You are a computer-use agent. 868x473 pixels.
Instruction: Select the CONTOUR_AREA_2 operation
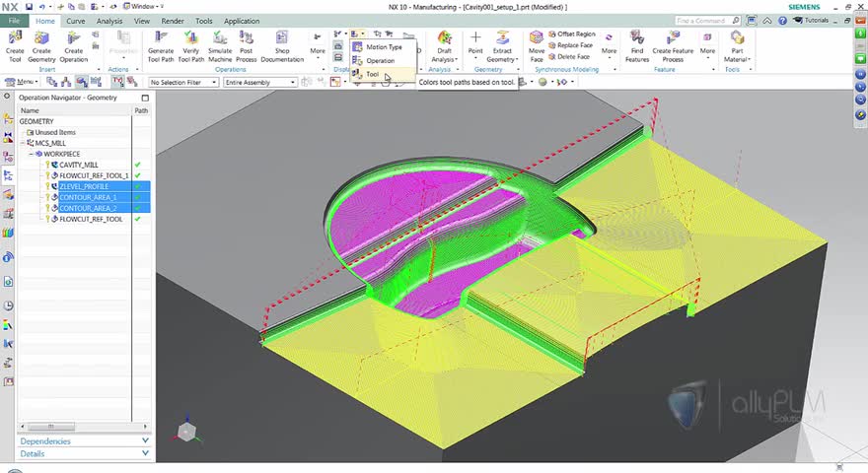point(88,208)
